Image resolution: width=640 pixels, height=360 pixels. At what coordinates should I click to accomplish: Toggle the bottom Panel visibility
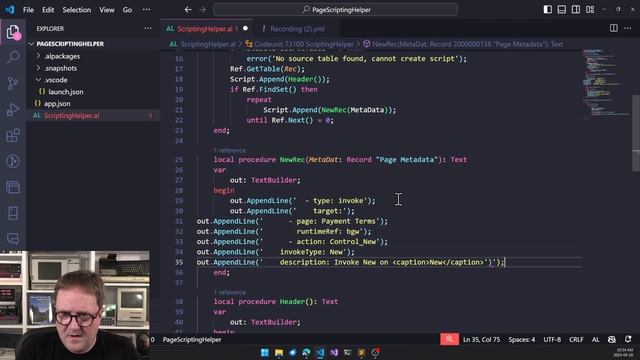[562, 9]
